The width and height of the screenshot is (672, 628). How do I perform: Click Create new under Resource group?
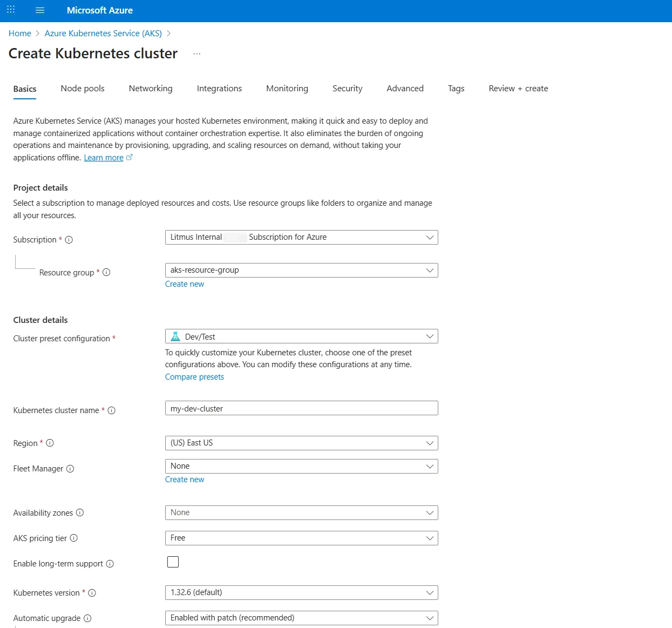(x=185, y=284)
